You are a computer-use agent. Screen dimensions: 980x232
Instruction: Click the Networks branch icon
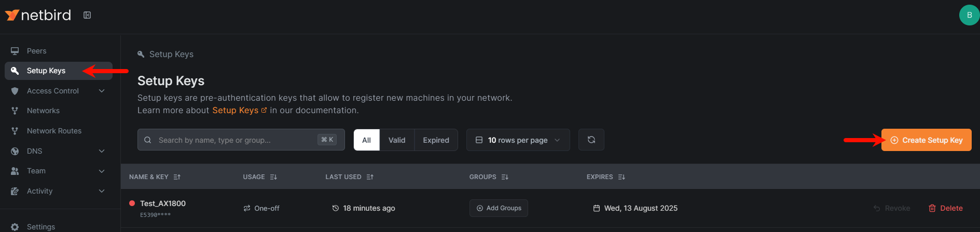coord(15,111)
